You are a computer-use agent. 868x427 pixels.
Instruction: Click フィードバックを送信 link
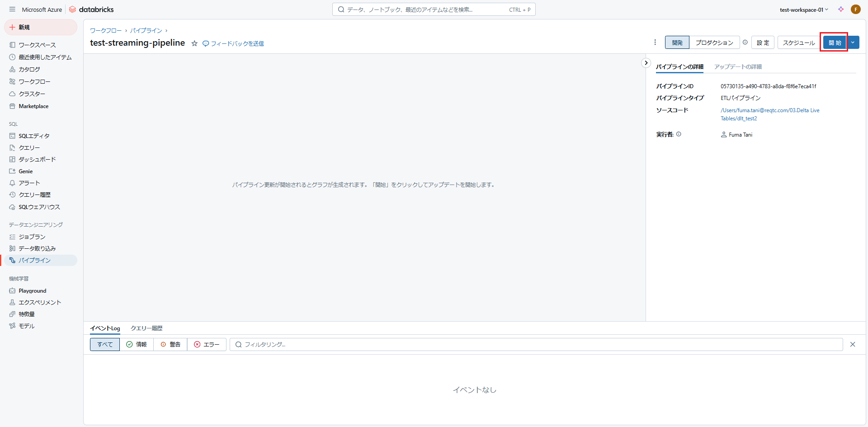point(233,43)
